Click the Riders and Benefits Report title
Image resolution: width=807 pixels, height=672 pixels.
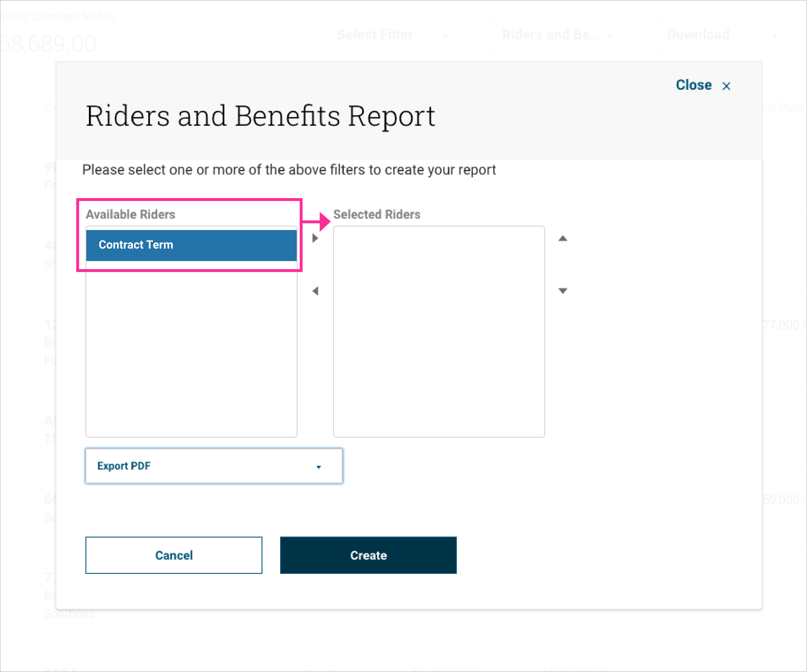260,116
